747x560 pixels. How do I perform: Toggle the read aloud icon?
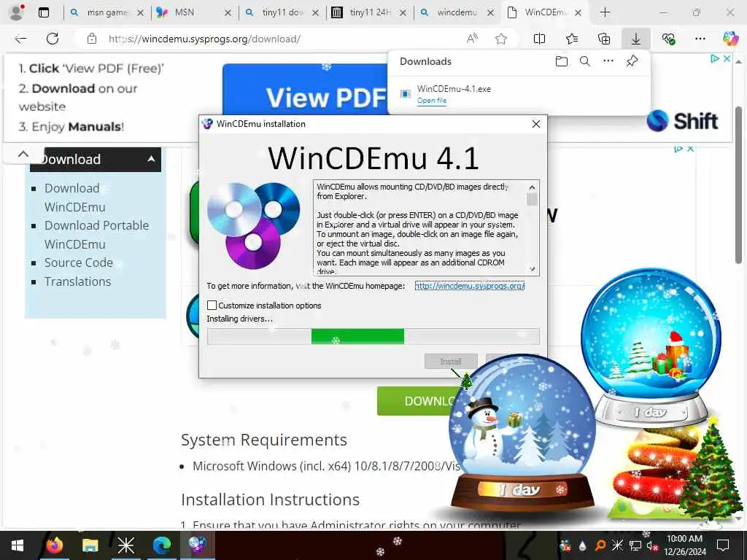[x=472, y=39]
